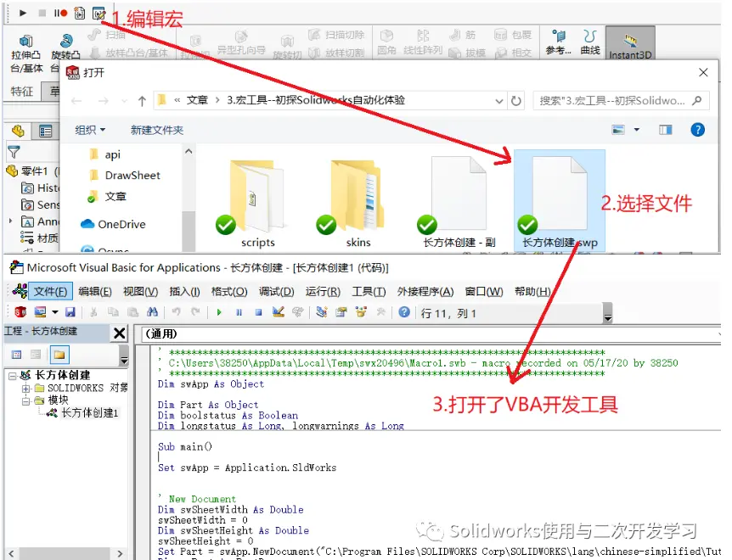Viewport: 732px width, 560px height.
Task: Select the 文章 folder in navigation pane
Action: click(115, 196)
